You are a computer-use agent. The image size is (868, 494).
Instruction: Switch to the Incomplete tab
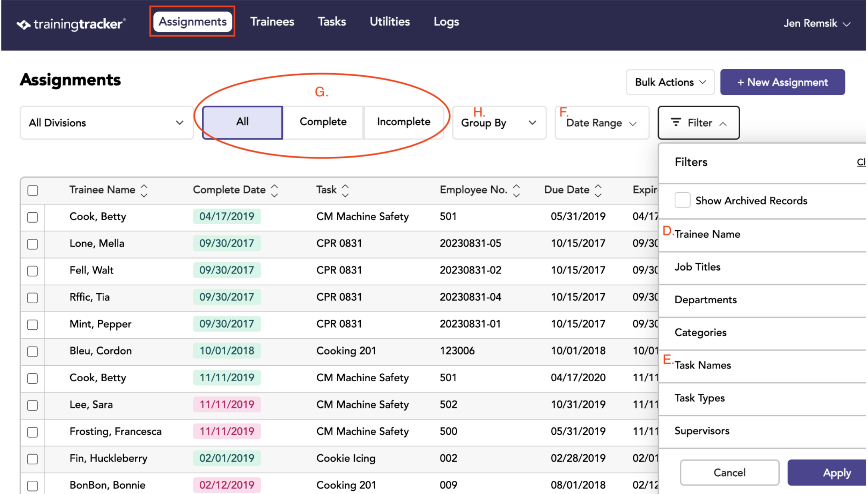[x=403, y=122]
